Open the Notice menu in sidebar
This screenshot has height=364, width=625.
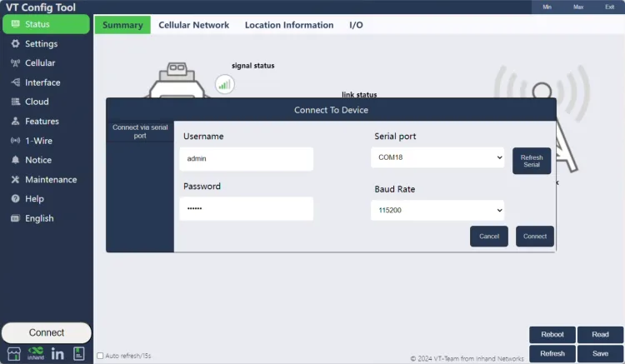pos(46,160)
